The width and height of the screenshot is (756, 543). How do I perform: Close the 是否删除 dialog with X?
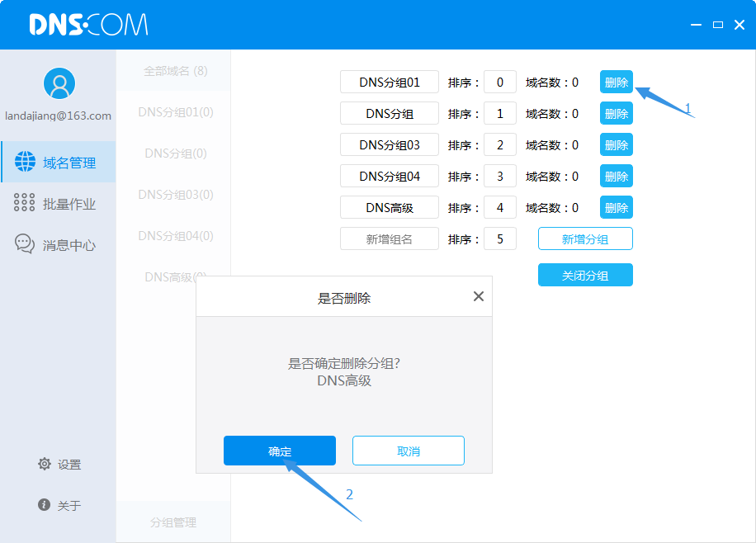click(x=478, y=296)
